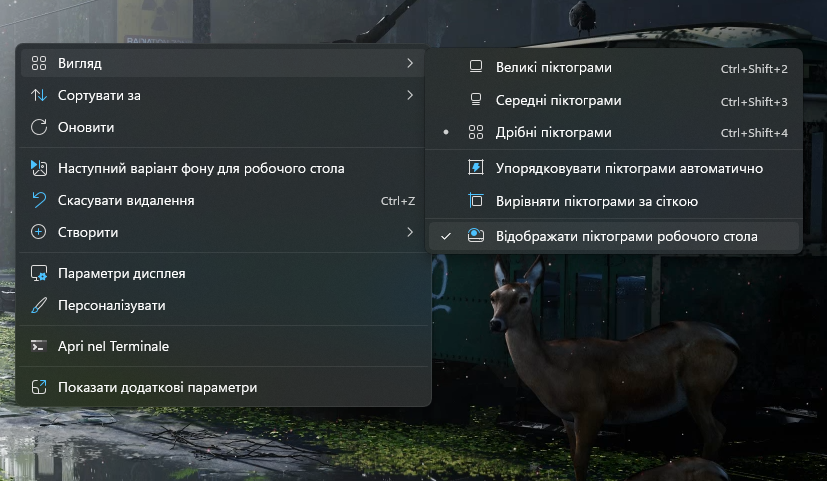Expand the Сортувати за submenu arrow
Screen dimensions: 827x481
point(410,96)
